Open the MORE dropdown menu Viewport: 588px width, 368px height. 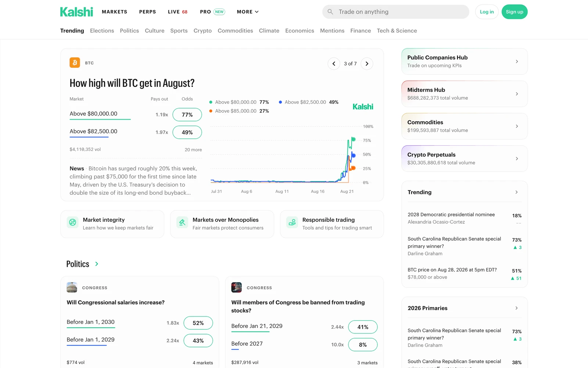tap(248, 12)
